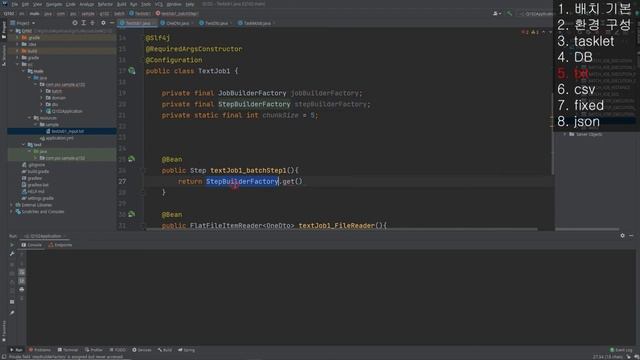Click the editor horizontal scrollbar
This screenshot has height=360, width=640.
click(342, 229)
